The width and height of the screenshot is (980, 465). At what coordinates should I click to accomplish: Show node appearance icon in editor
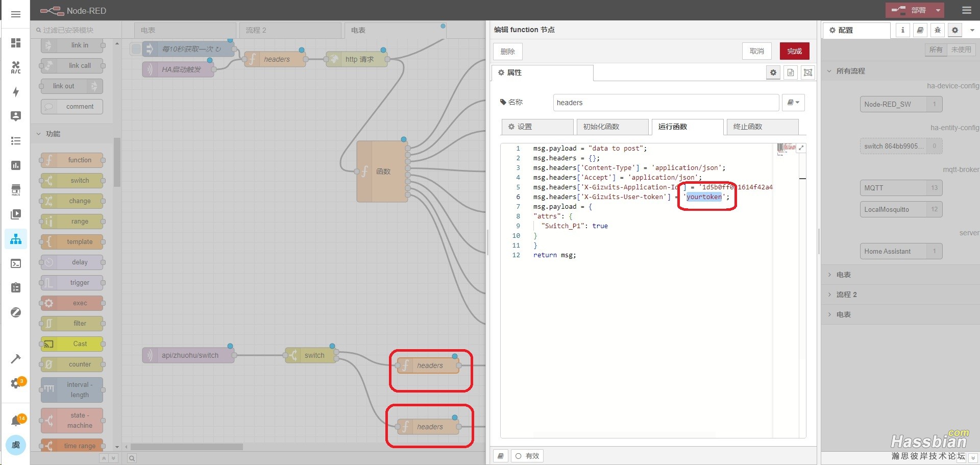point(808,72)
